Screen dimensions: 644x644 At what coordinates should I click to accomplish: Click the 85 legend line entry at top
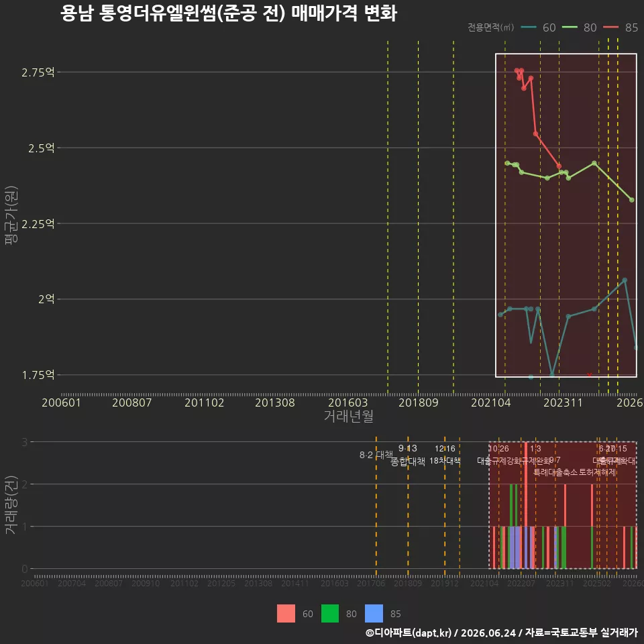click(621, 28)
